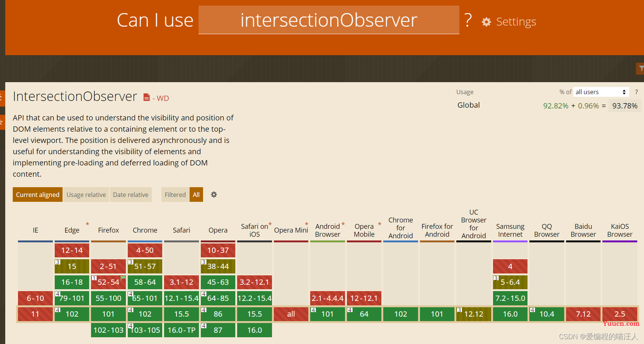
Task: Click the UC Browser for Android header
Action: click(x=474, y=224)
